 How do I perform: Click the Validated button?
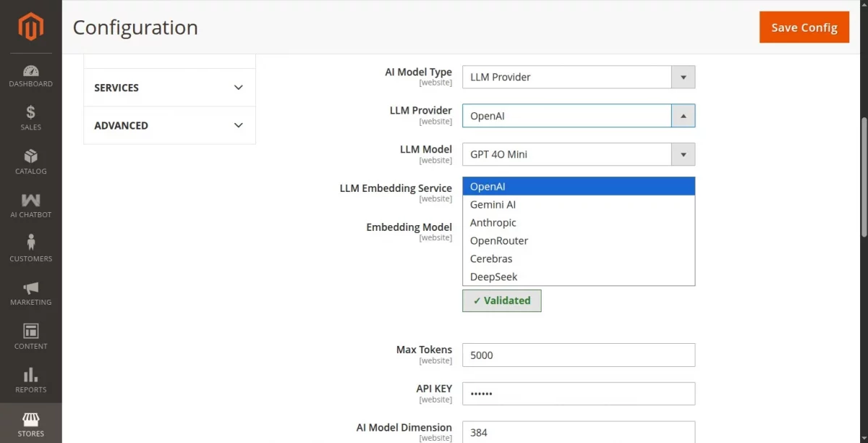coord(501,300)
